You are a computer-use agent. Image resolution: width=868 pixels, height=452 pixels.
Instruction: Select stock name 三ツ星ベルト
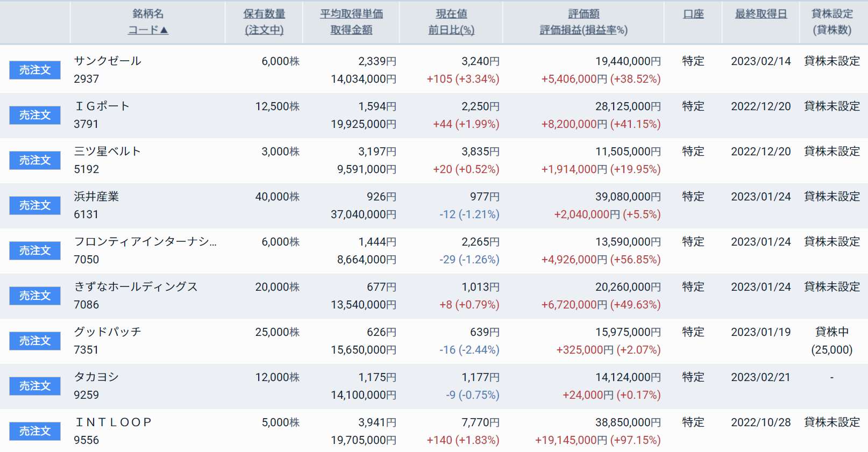108,151
